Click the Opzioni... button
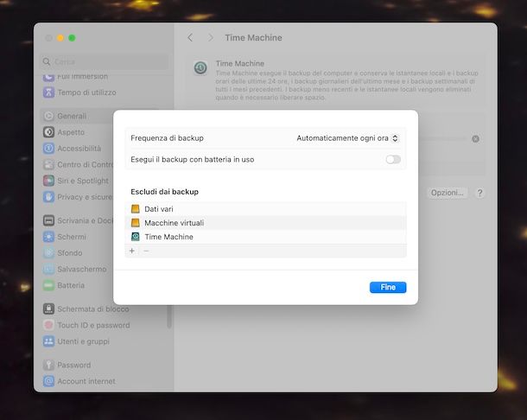 (x=447, y=193)
